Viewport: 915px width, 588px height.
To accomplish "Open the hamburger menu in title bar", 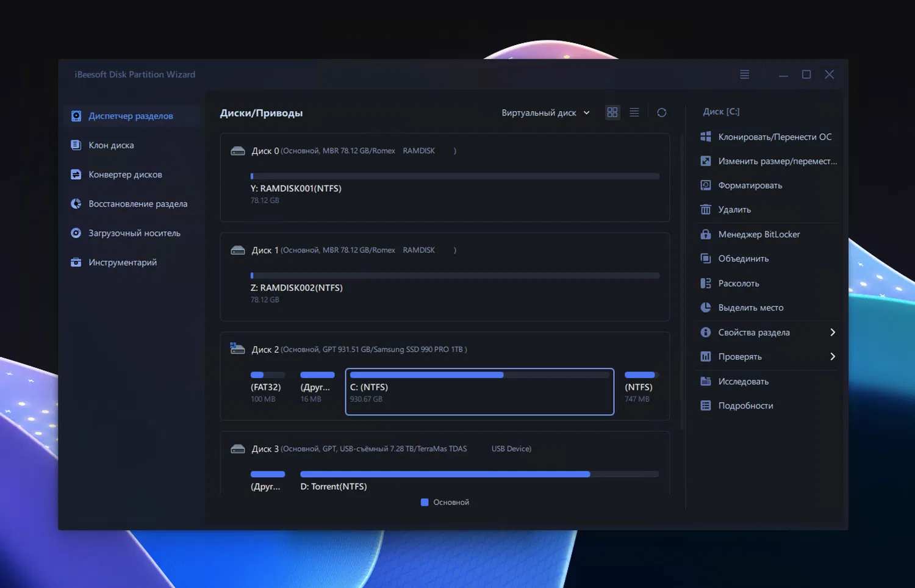I will click(744, 74).
